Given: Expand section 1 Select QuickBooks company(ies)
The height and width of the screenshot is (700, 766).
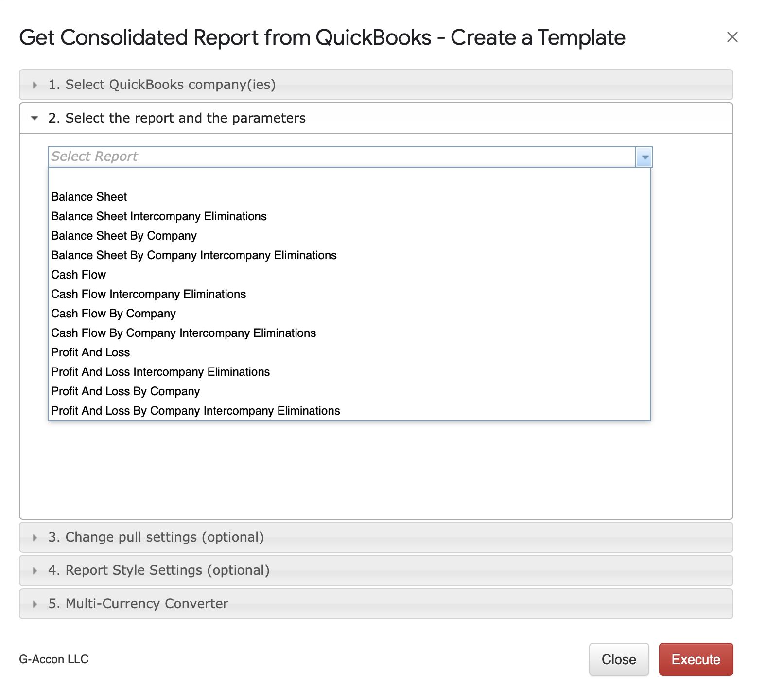Looking at the screenshot, I should pyautogui.click(x=376, y=85).
